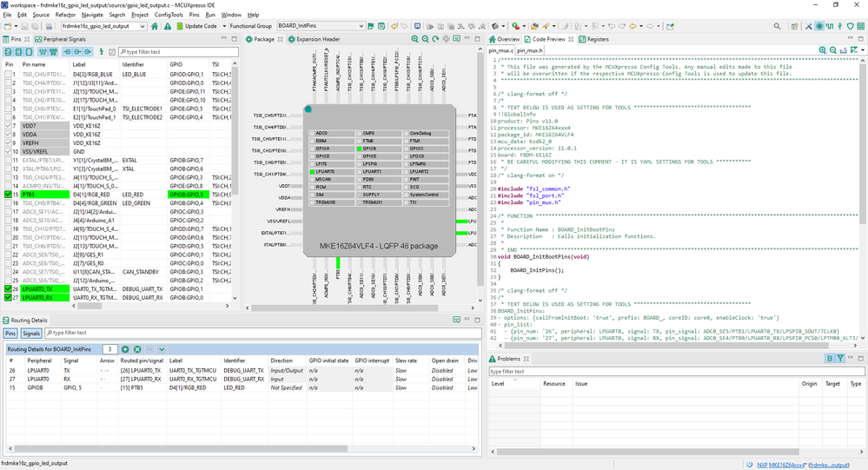This screenshot has height=470, width=868.
Task: Remove the selected row in Routing Details
Action: [137, 349]
